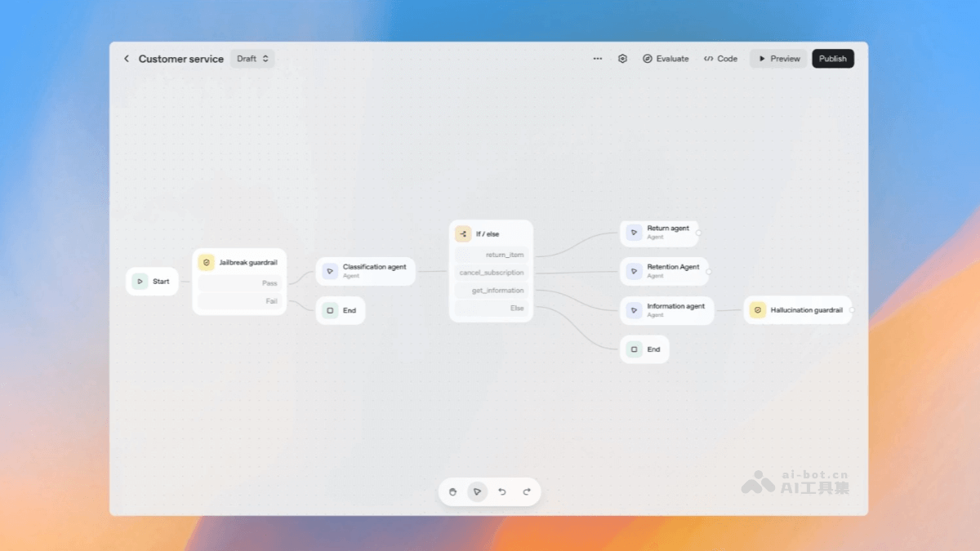Image resolution: width=980 pixels, height=551 pixels.
Task: Open the Draft version dropdown
Action: point(252,58)
